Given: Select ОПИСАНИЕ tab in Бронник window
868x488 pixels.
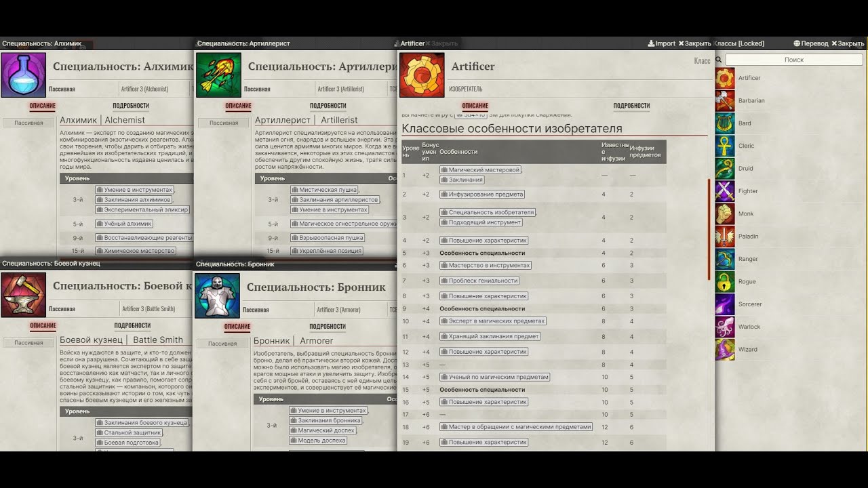Looking at the screenshot, I should [x=237, y=326].
